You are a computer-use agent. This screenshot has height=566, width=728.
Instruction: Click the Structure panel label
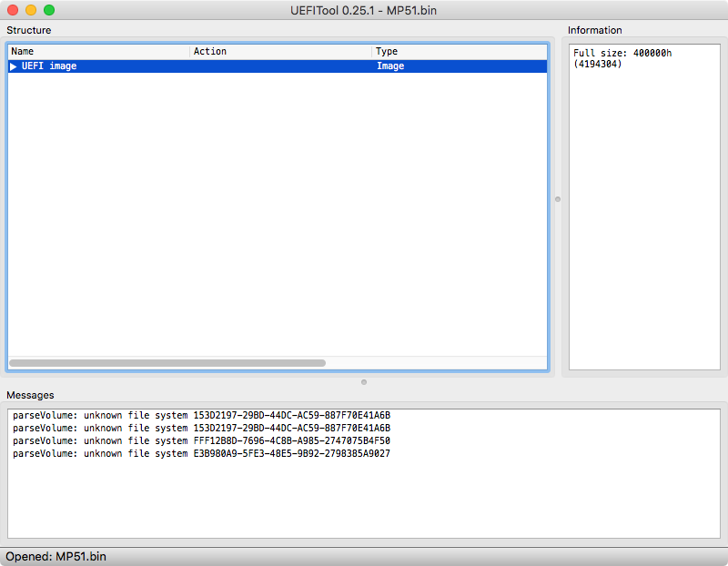click(x=29, y=30)
